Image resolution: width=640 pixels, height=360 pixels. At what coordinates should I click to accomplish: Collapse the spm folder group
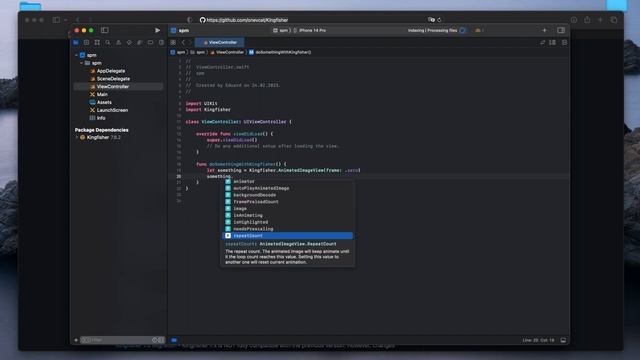point(81,63)
